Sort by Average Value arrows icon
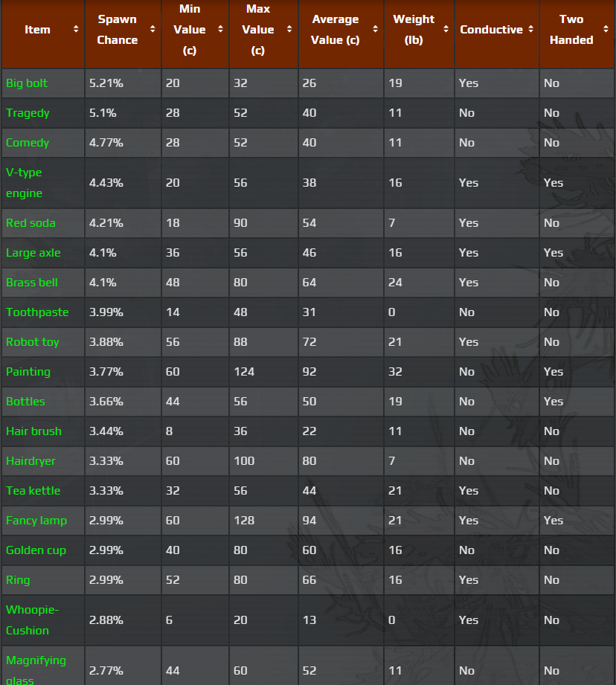The width and height of the screenshot is (616, 685). (376, 30)
